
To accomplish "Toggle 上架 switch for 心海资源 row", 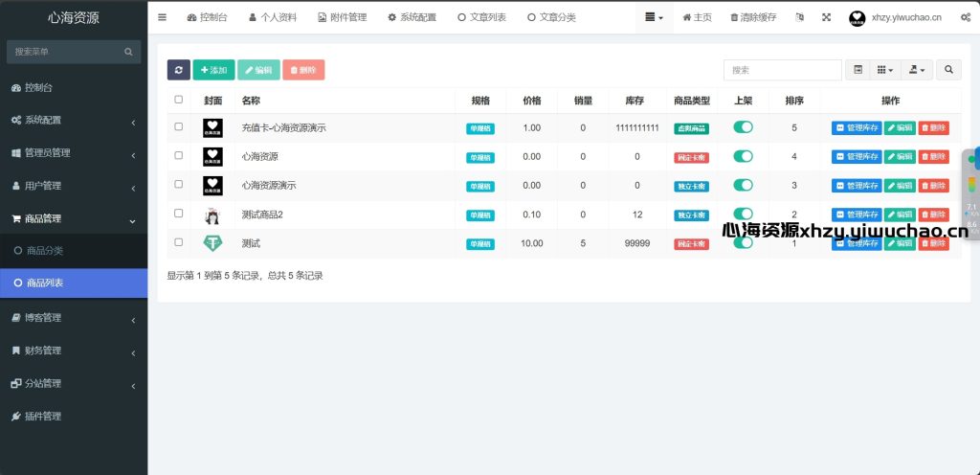I will click(743, 156).
